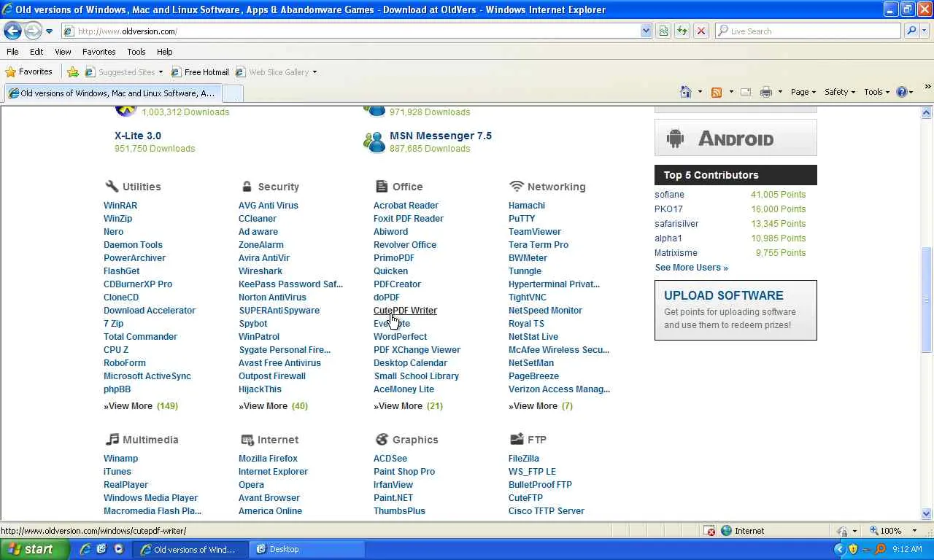Open Favorites Center with the star button
Viewport: 934px width, 560px height.
click(29, 71)
